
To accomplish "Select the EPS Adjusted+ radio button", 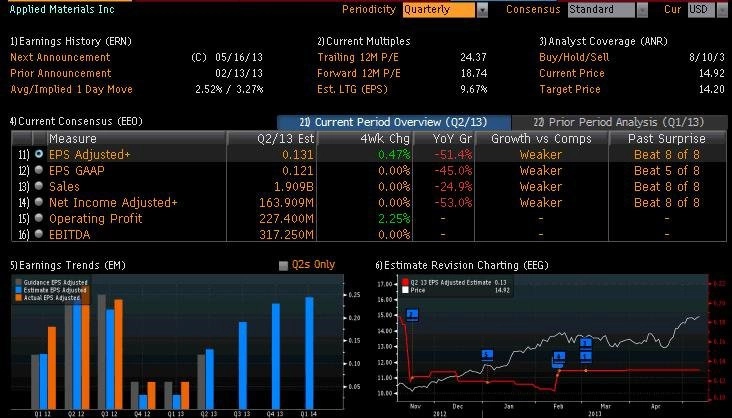I will 39,154.
